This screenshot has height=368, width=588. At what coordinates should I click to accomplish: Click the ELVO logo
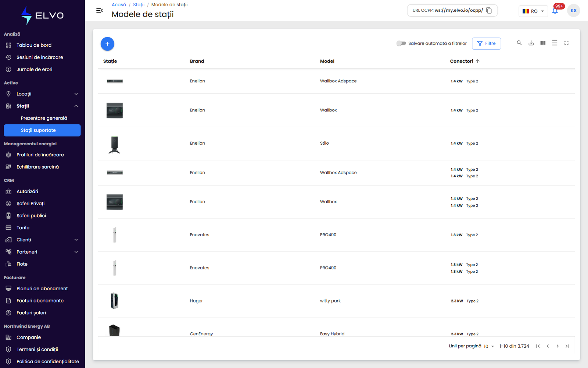coord(42,15)
